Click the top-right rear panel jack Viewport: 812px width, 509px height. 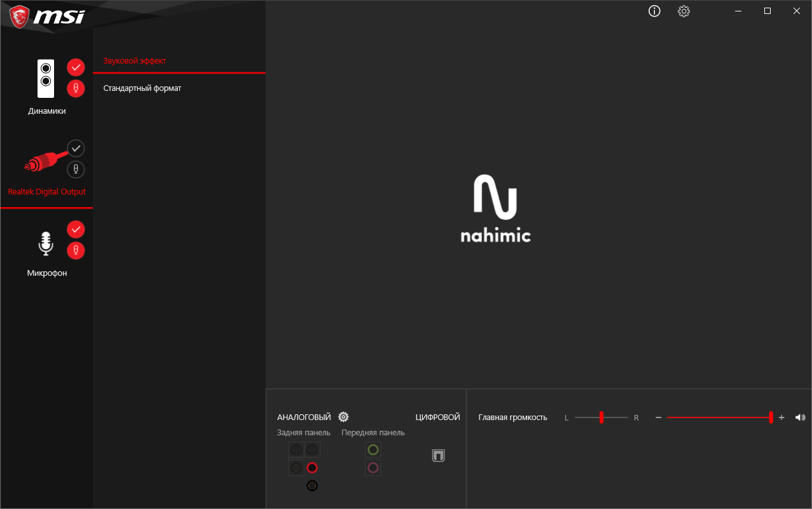click(312, 450)
